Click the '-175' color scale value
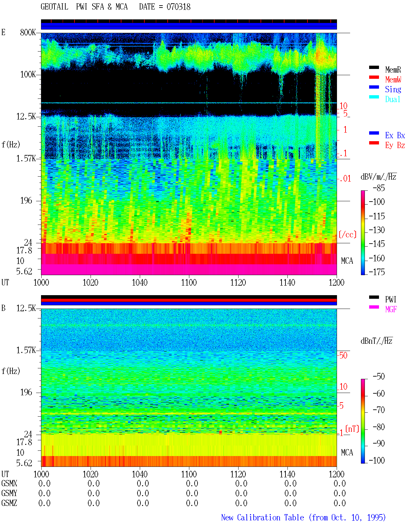 point(376,272)
